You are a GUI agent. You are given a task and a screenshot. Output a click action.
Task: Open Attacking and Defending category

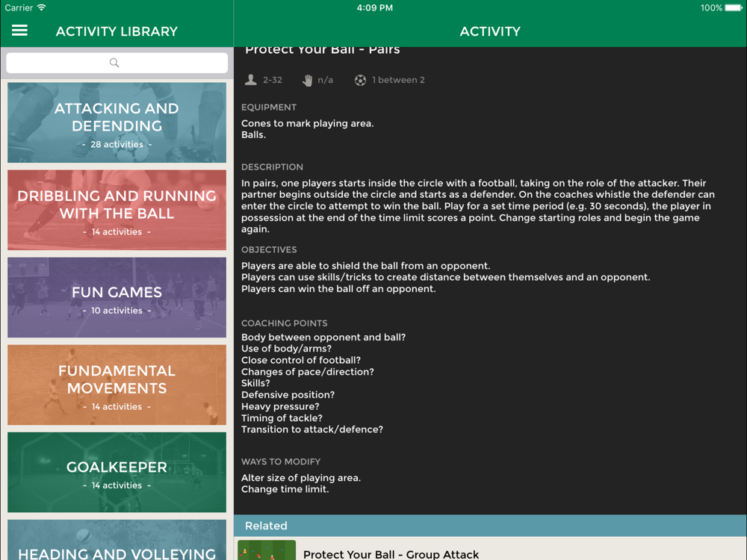click(x=117, y=122)
